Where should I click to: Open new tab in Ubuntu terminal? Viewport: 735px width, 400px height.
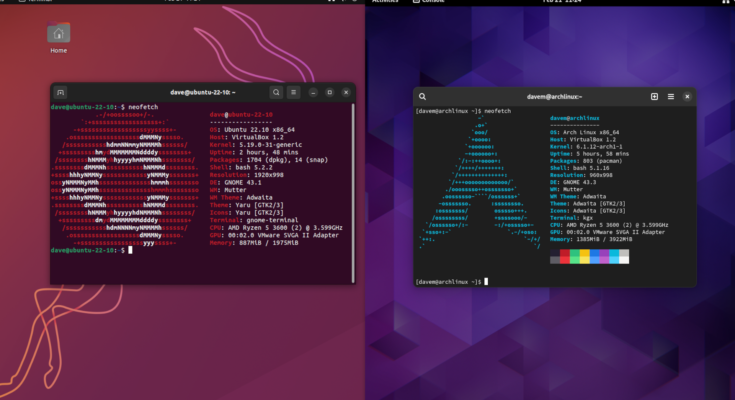[x=60, y=92]
